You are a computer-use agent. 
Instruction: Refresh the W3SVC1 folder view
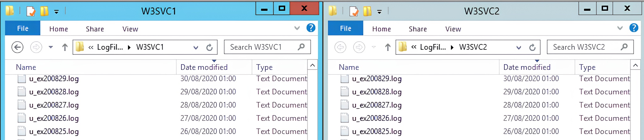point(209,48)
